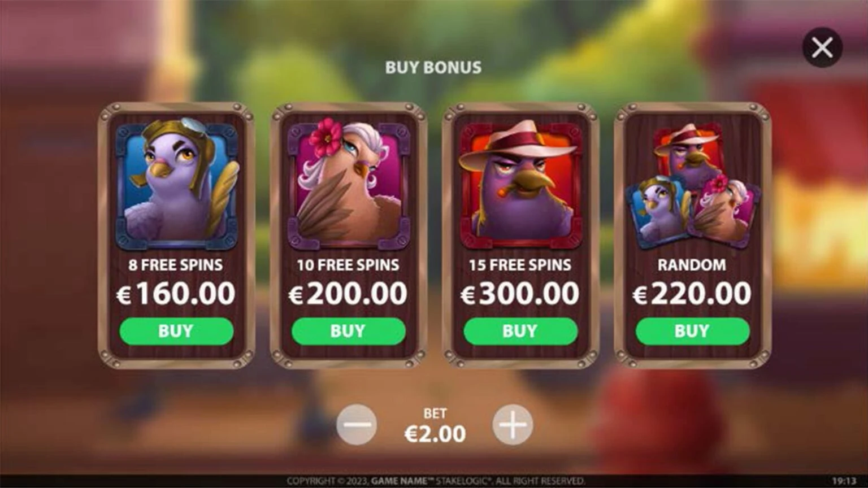The image size is (868, 488).
Task: Buy the 8 free spins bonus
Action: (176, 331)
